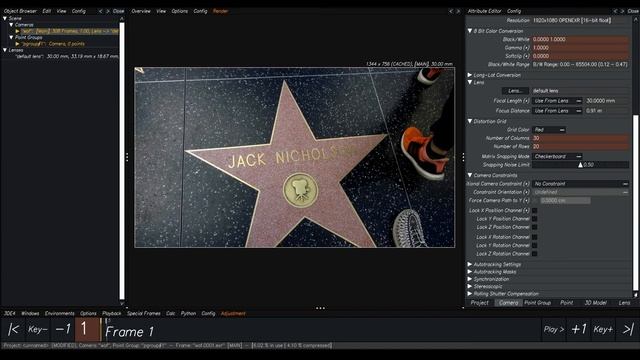640x360 pixels.
Task: Collapse the Lenses tree node
Action: coord(5,50)
